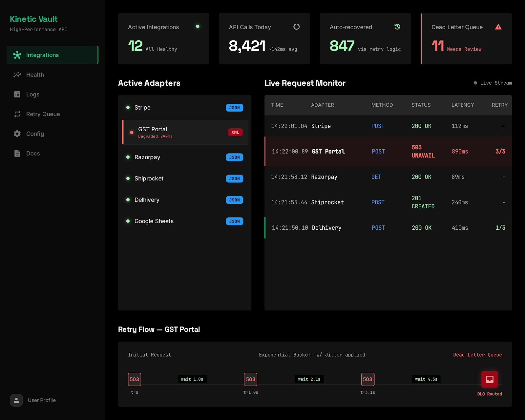Click the Live Stream label
Screen dimensions: 525x420
coord(496,83)
